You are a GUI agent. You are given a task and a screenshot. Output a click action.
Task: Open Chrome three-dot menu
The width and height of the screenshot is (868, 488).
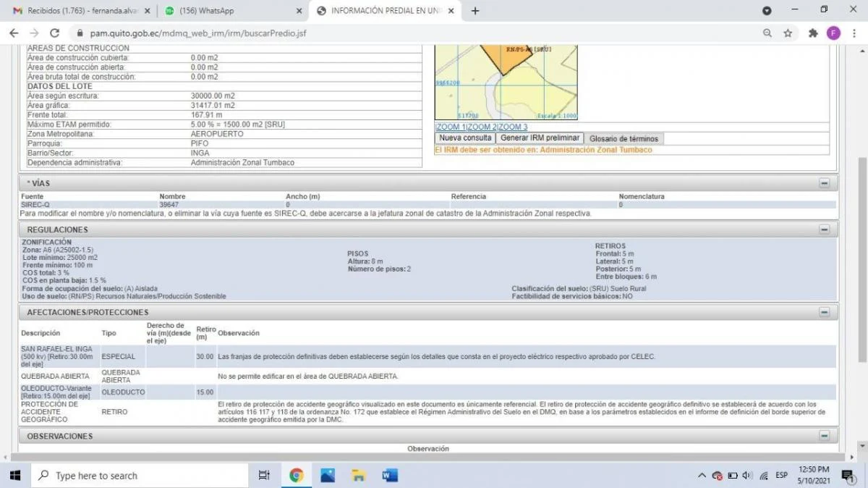click(854, 33)
